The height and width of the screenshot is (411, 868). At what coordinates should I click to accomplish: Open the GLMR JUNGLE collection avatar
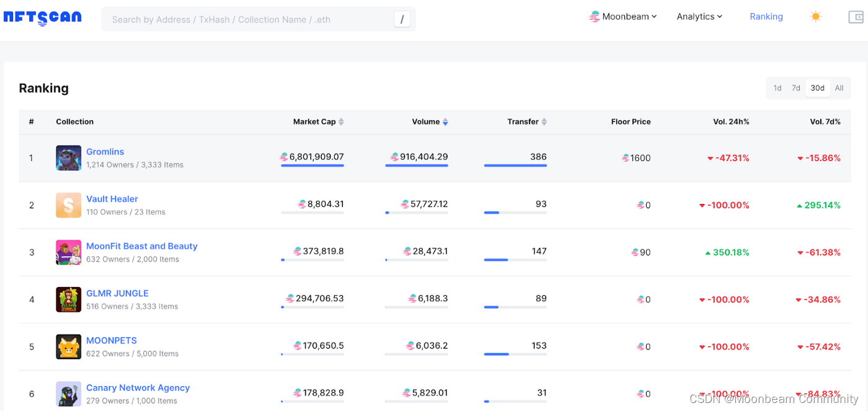pos(68,299)
